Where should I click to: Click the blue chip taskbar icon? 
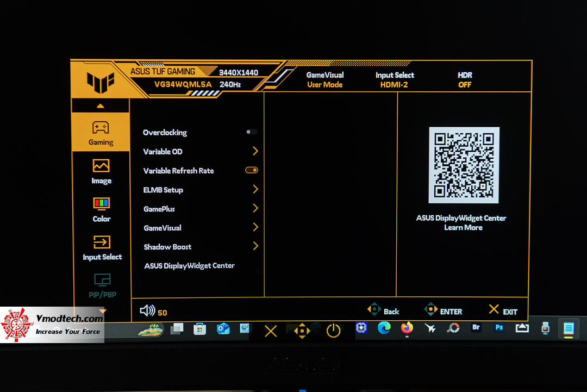[x=361, y=328]
